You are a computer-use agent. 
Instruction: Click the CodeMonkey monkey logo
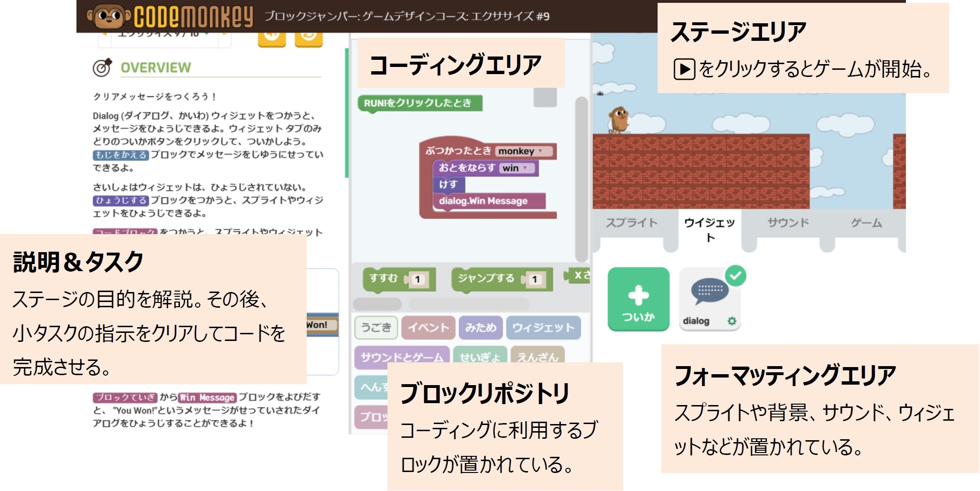(109, 15)
